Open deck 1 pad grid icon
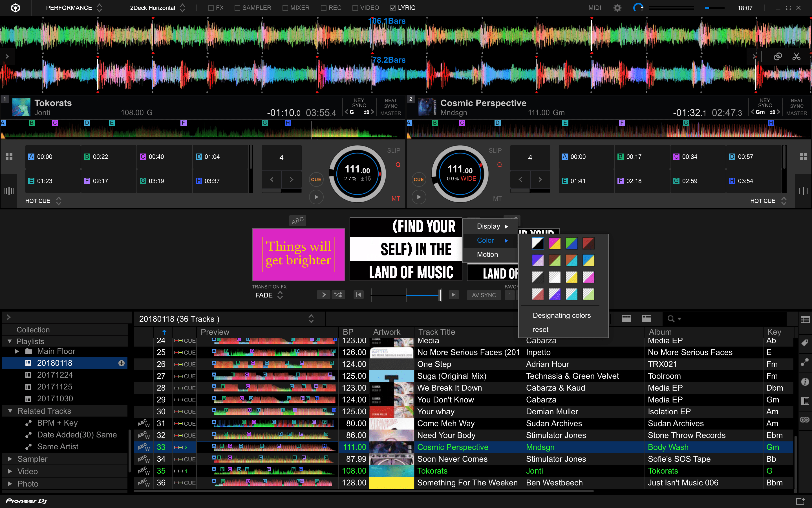The width and height of the screenshot is (812, 508). (x=9, y=157)
